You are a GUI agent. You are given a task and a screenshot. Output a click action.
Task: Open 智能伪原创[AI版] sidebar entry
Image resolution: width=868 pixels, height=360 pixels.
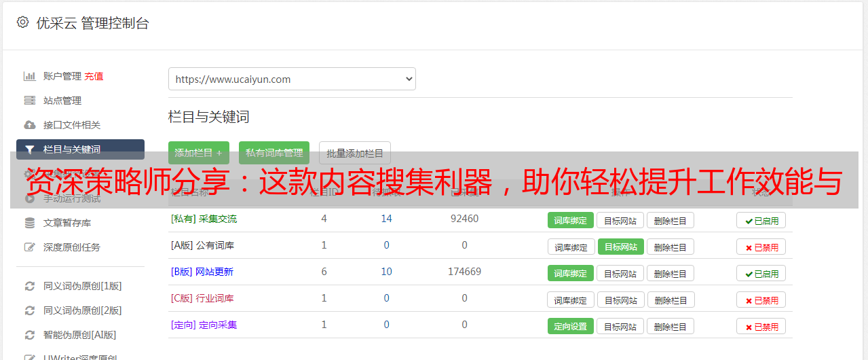click(x=80, y=335)
